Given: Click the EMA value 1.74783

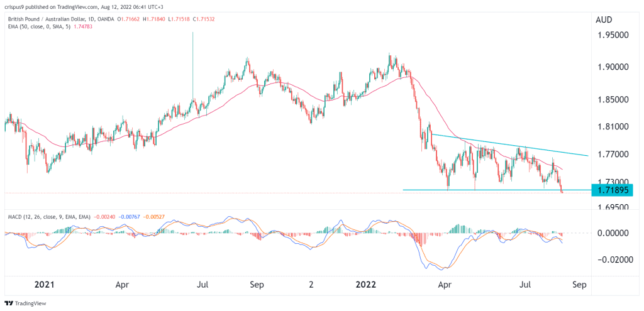Looking at the screenshot, I should (84, 27).
